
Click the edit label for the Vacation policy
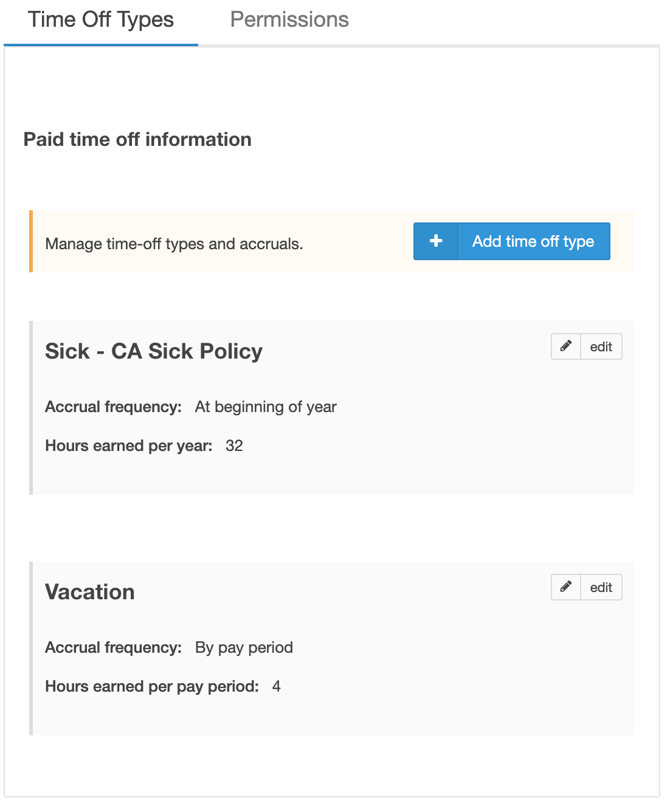pos(601,587)
